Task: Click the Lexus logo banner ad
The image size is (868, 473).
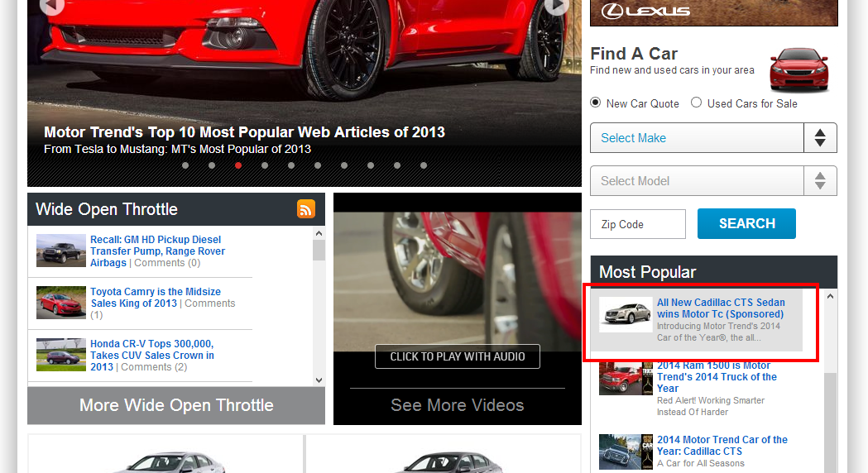Action: (713, 12)
